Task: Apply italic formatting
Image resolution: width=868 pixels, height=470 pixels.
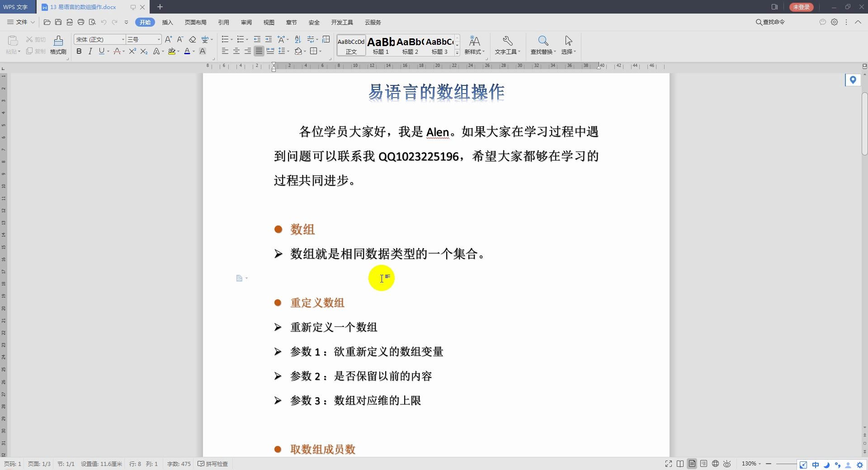Action: (x=90, y=52)
